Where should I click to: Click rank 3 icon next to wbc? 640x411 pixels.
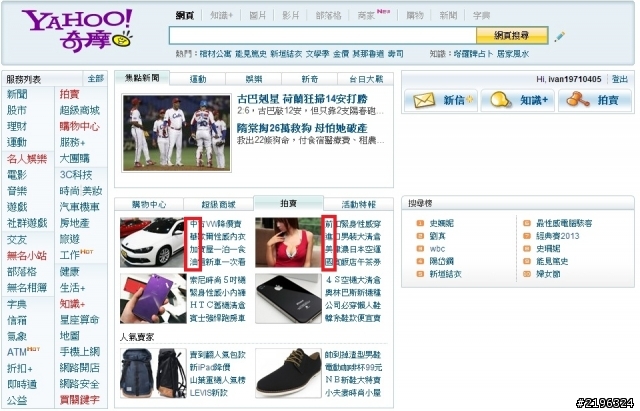tap(420, 249)
